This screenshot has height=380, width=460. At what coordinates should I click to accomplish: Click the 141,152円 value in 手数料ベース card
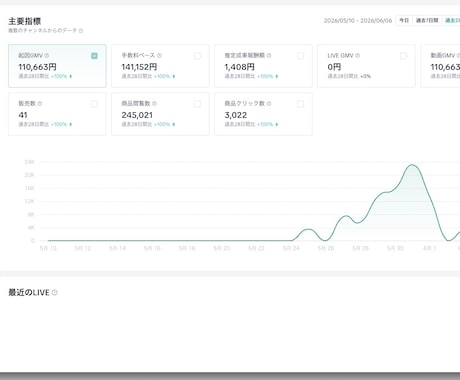[139, 67]
